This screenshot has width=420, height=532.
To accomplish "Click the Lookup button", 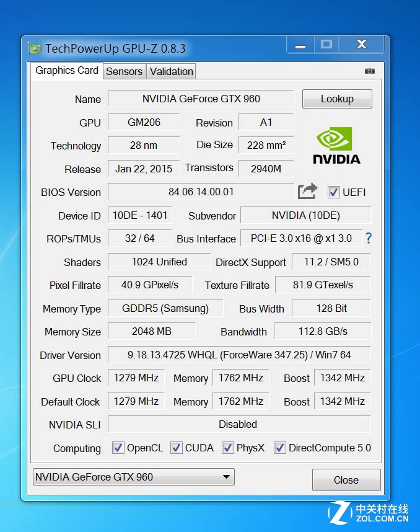I will click(337, 99).
